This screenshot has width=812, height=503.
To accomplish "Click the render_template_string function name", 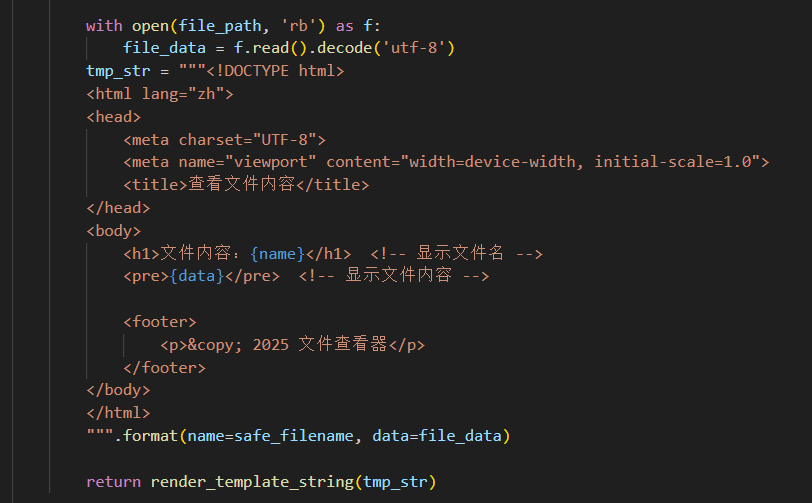I will (x=252, y=482).
